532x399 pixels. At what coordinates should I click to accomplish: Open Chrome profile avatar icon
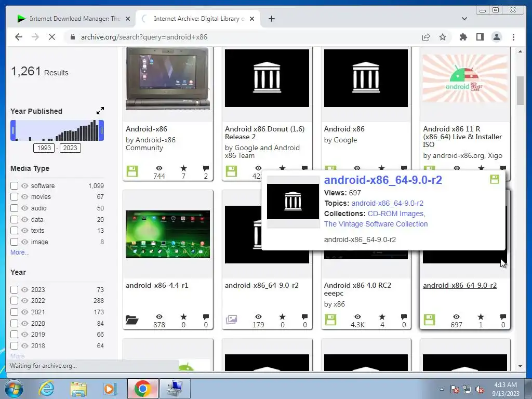496,37
